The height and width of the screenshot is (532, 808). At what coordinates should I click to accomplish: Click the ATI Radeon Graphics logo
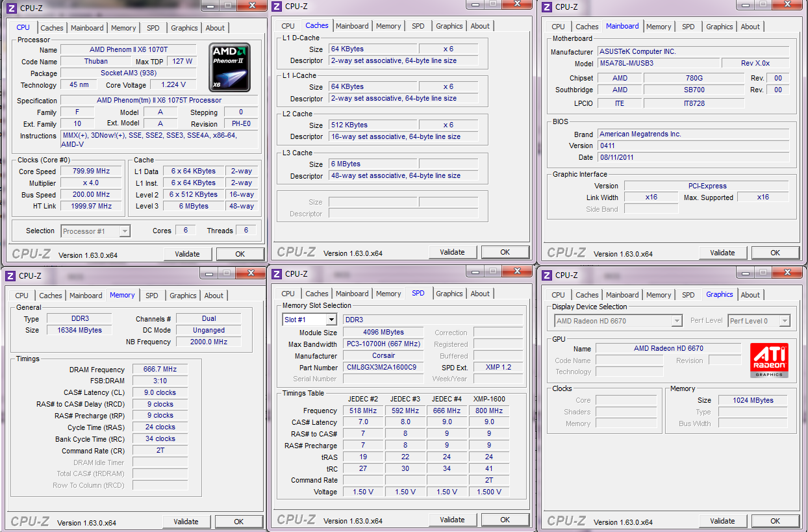[769, 361]
